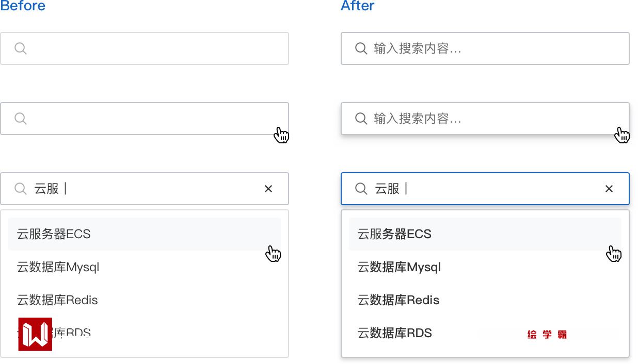Click magnifier in Before field containing 云服
The image size is (638, 364).
[21, 189]
